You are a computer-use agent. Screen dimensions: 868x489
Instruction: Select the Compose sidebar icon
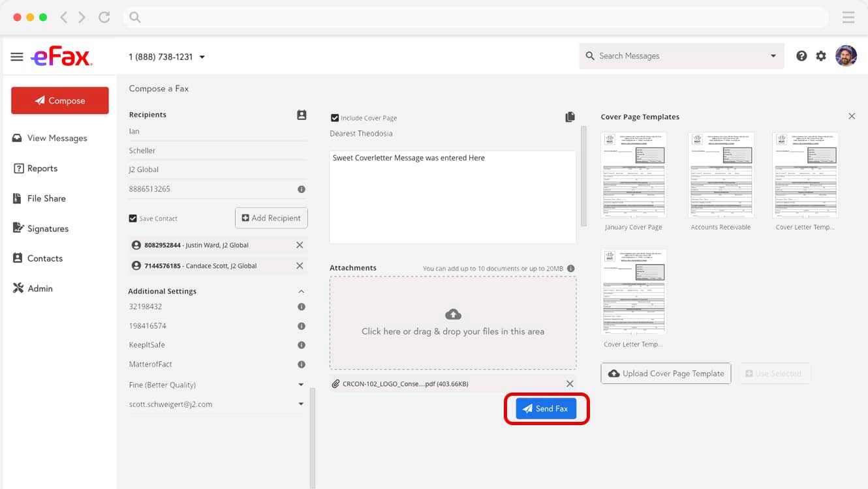tap(59, 100)
